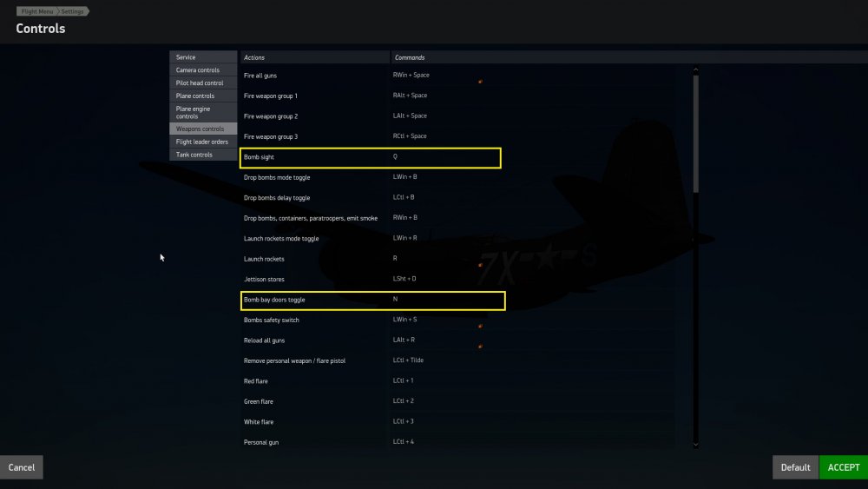Select the Fire weapon group 3 action
The height and width of the screenshot is (489, 868).
coord(271,136)
